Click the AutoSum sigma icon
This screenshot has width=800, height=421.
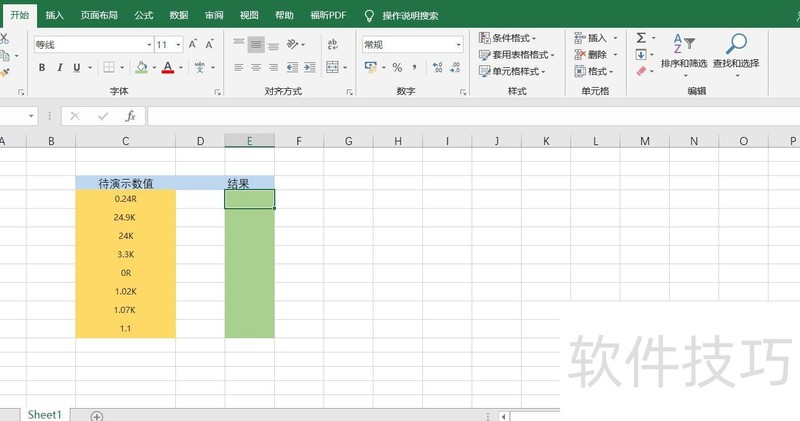pyautogui.click(x=641, y=37)
